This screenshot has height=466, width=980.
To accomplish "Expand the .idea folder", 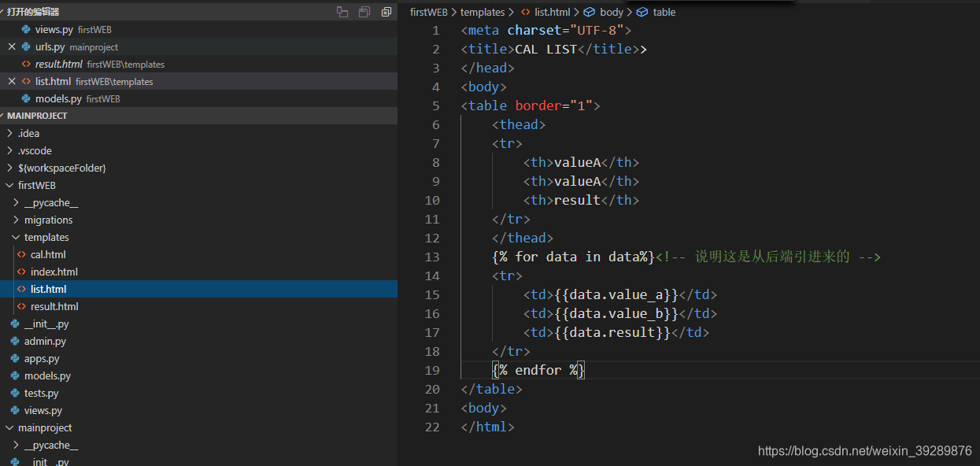I will 9,133.
